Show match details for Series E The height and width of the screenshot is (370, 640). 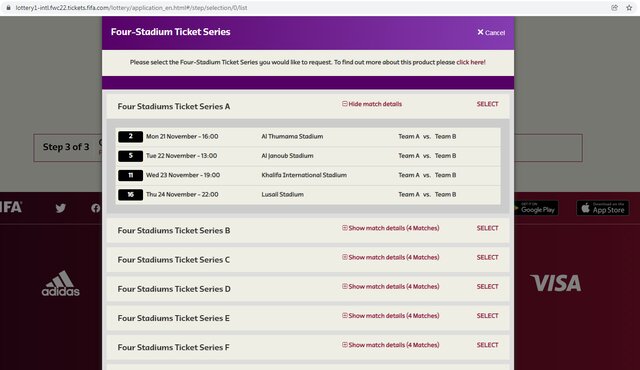pyautogui.click(x=391, y=316)
